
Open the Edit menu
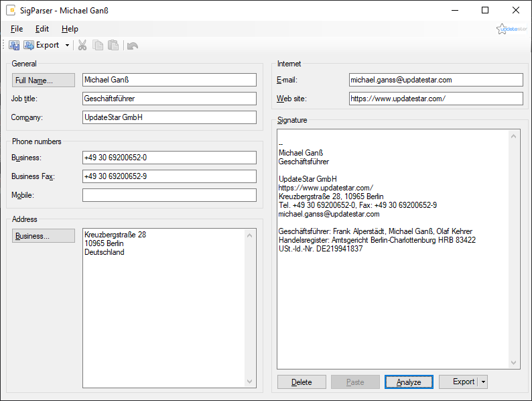42,29
